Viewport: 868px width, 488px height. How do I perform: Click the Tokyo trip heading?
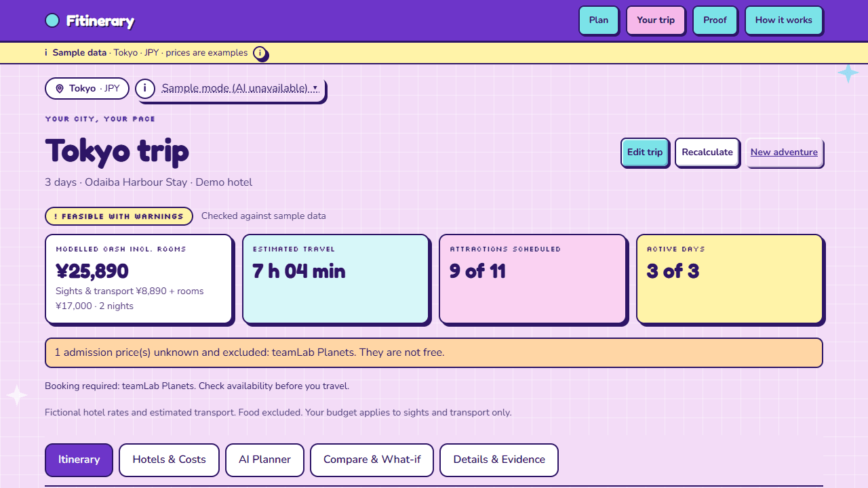coord(117,152)
